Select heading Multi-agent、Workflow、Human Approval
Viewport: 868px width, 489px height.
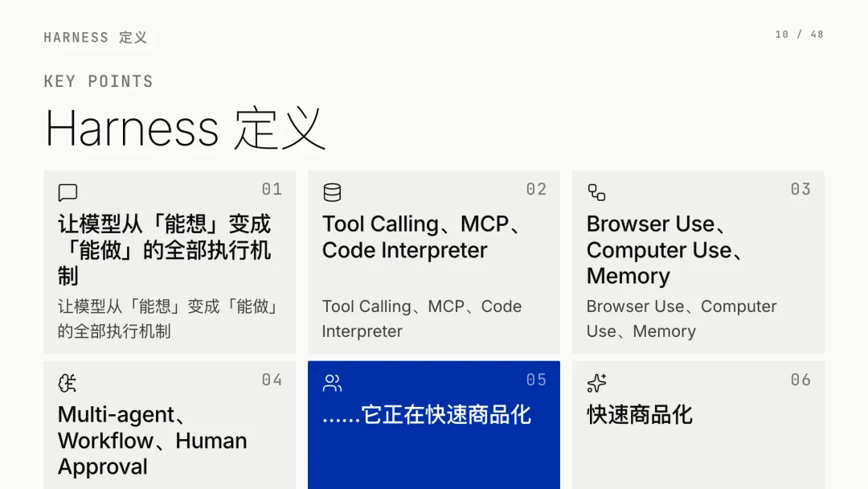click(x=152, y=440)
